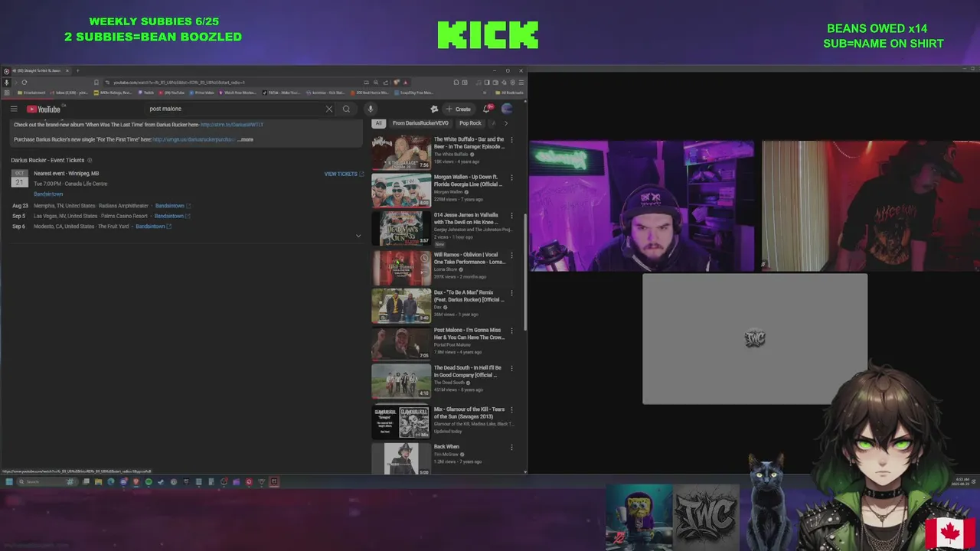Select the 'Pop Rock' filter chip
Viewport: 980px width, 551px height.
pos(470,123)
